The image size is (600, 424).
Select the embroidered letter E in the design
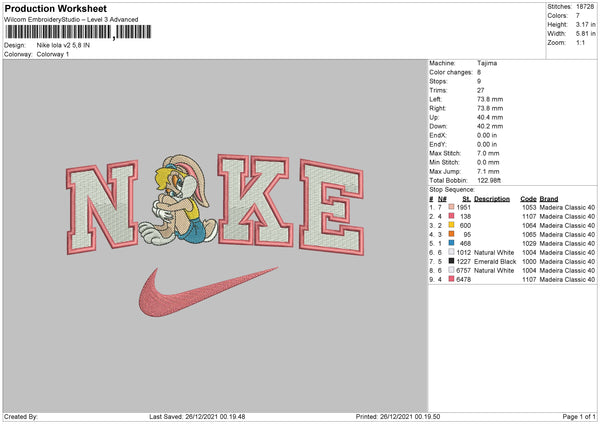[x=332, y=207]
